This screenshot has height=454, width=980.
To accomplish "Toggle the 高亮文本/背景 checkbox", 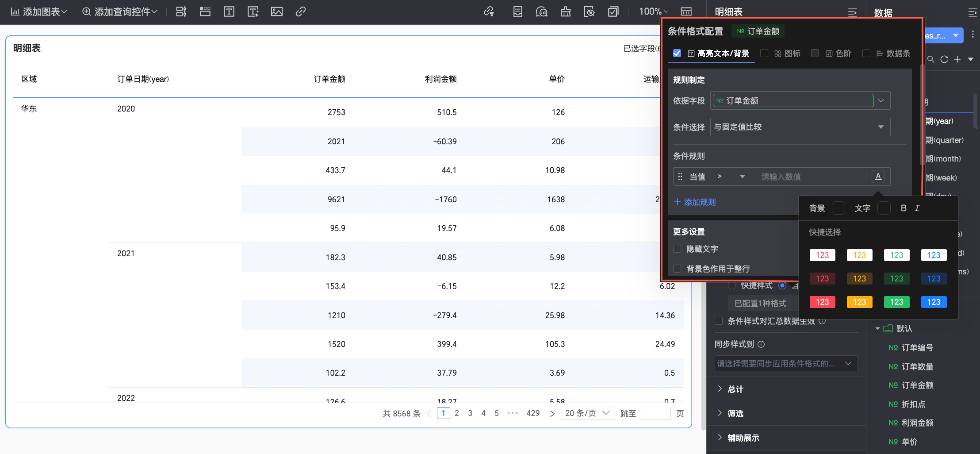I will (x=677, y=53).
